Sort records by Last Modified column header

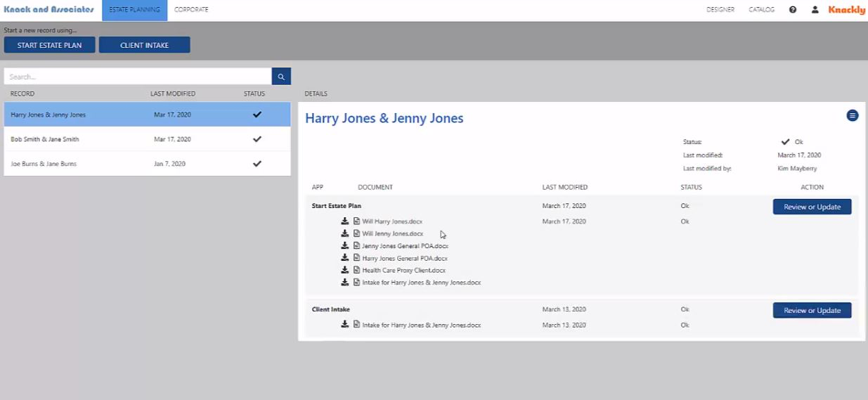click(x=173, y=93)
